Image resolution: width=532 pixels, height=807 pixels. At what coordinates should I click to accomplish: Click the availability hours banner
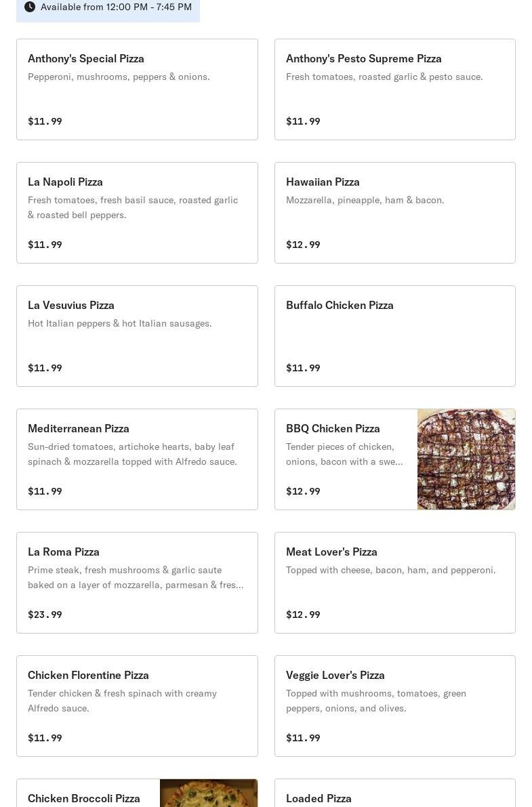click(116, 7)
